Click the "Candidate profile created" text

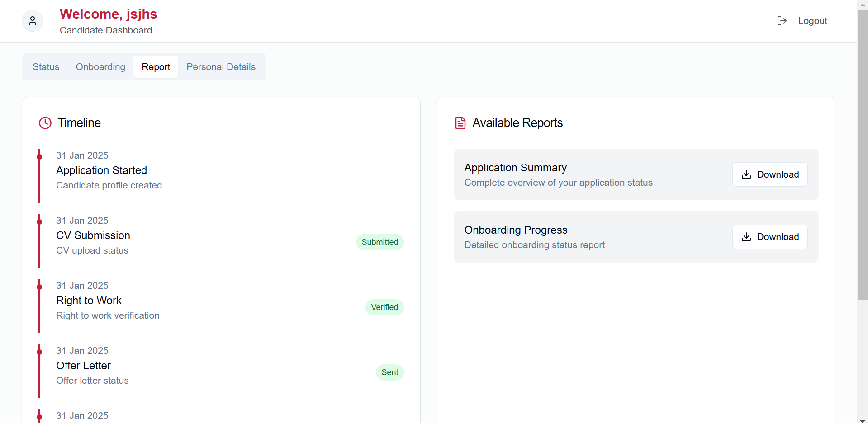(x=109, y=185)
